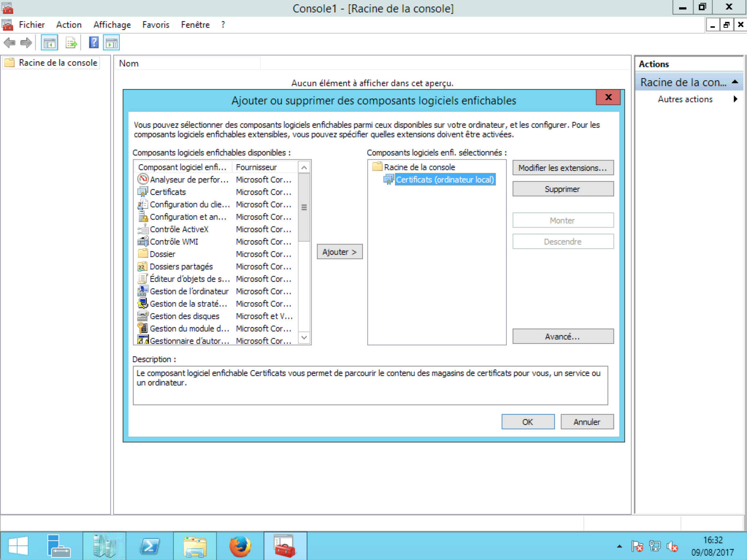Click the available snap-ins scrollbar thumb
Screen dimensions: 747x560
[304, 207]
